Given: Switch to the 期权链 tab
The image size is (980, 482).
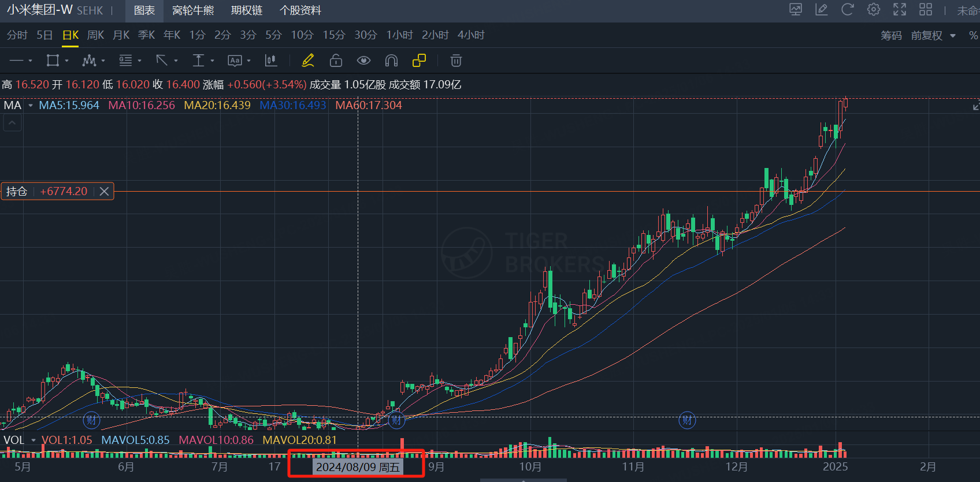Looking at the screenshot, I should click(247, 10).
